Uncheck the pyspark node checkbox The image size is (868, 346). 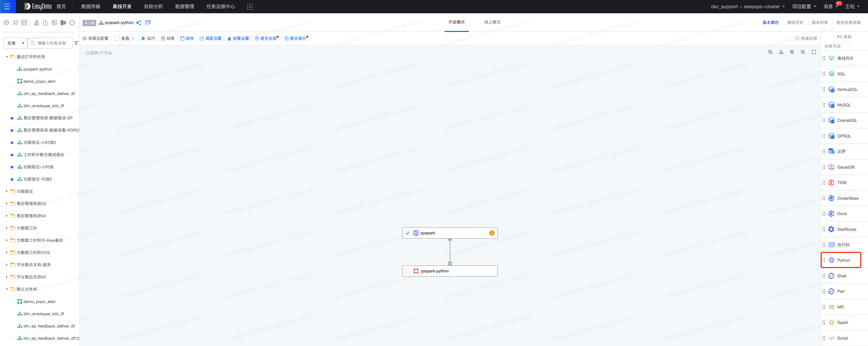408,233
